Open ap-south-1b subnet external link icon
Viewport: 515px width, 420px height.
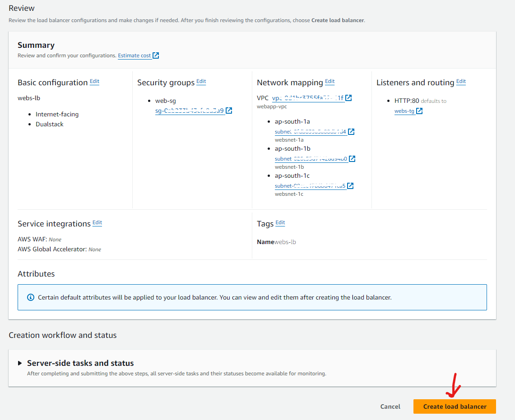click(x=352, y=159)
